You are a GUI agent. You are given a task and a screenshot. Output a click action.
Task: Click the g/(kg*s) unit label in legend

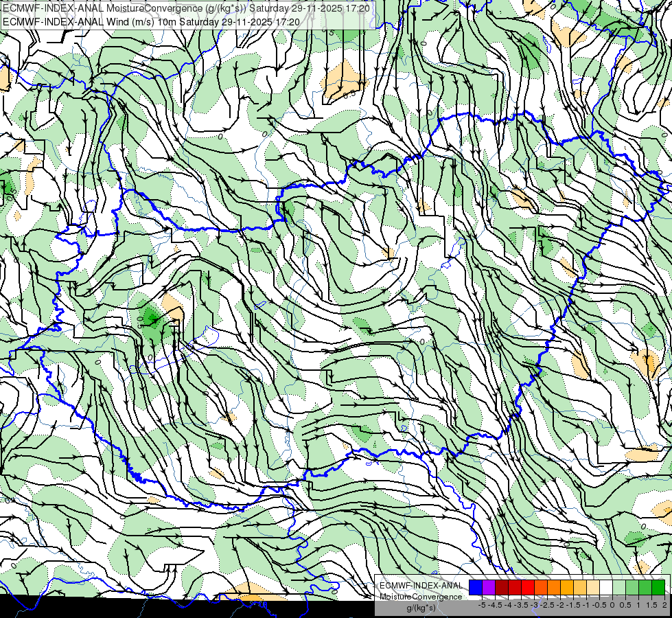click(421, 608)
